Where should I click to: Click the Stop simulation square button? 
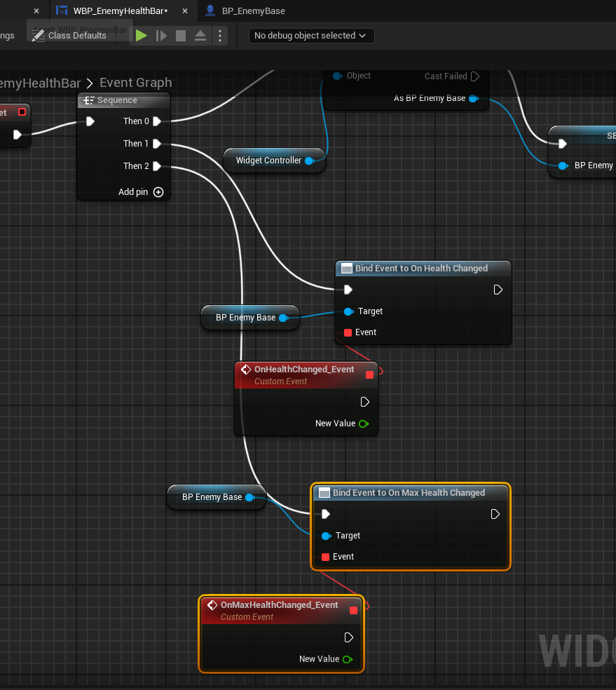(x=181, y=36)
